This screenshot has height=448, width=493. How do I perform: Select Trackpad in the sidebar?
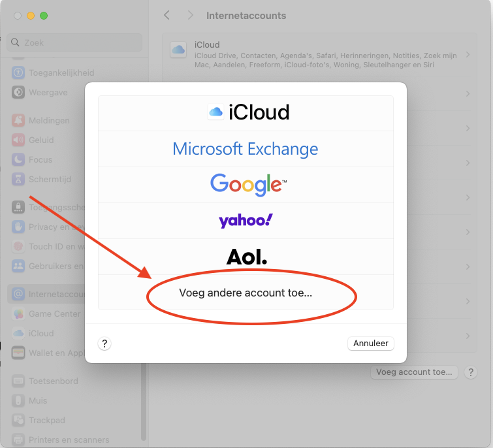[x=46, y=421]
